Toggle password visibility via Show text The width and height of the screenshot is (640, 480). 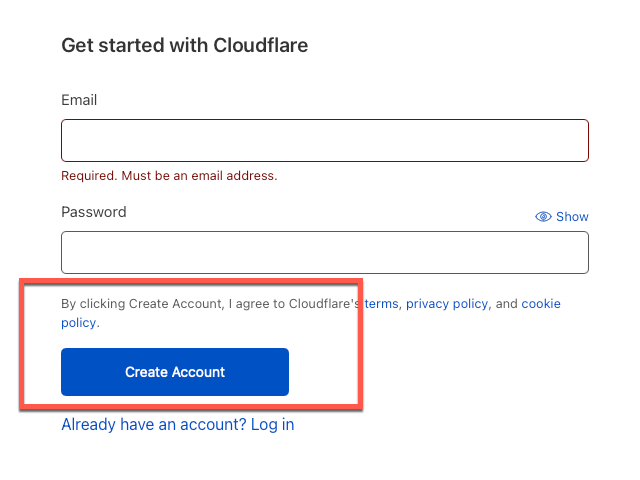pyautogui.click(x=572, y=216)
